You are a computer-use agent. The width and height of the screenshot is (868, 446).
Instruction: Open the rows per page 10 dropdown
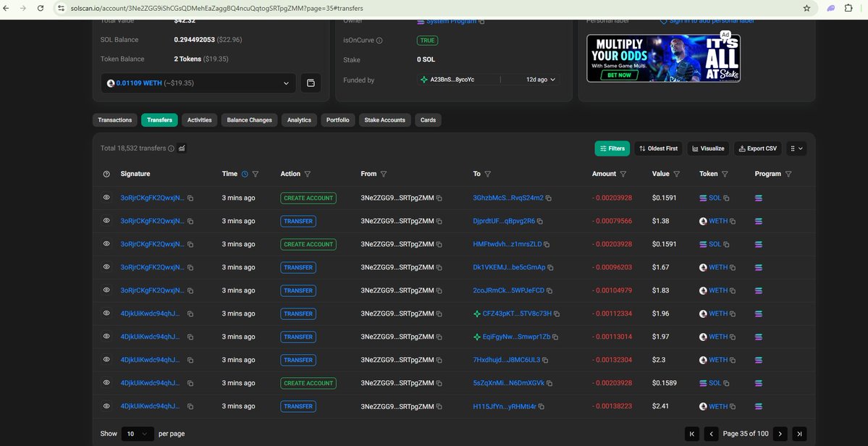(x=138, y=434)
